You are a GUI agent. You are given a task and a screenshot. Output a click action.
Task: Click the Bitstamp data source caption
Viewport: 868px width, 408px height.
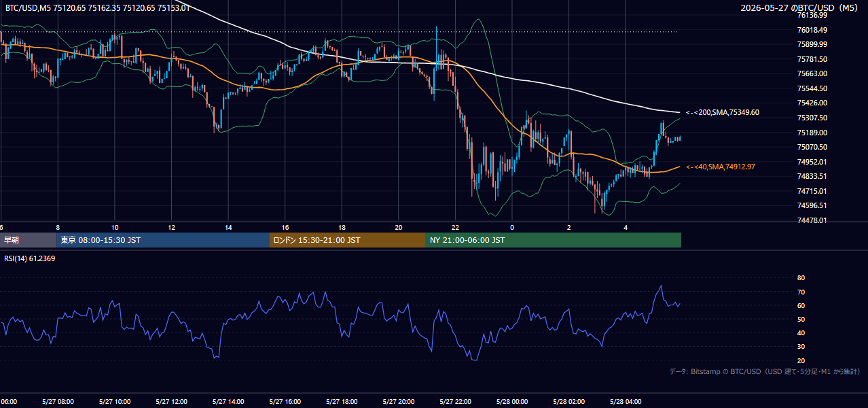(x=765, y=371)
